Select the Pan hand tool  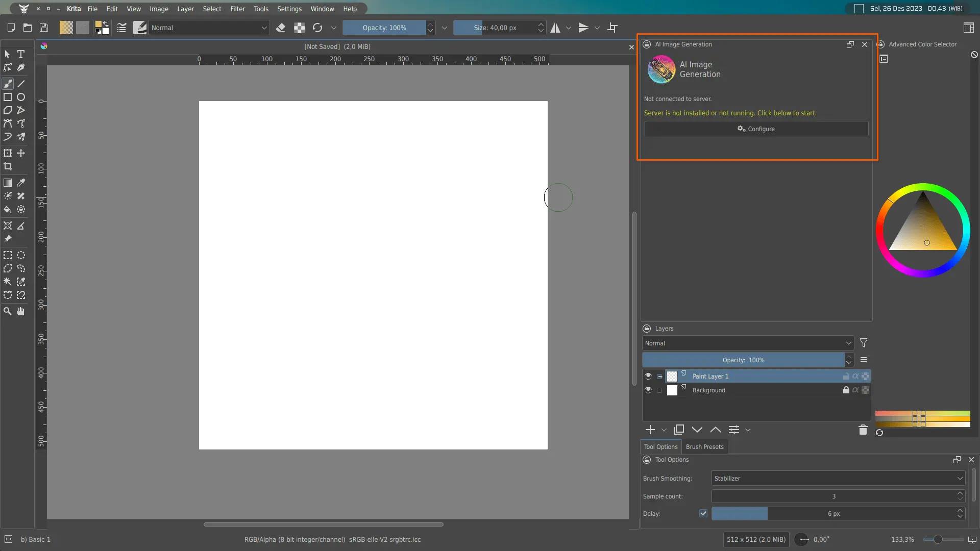click(21, 311)
